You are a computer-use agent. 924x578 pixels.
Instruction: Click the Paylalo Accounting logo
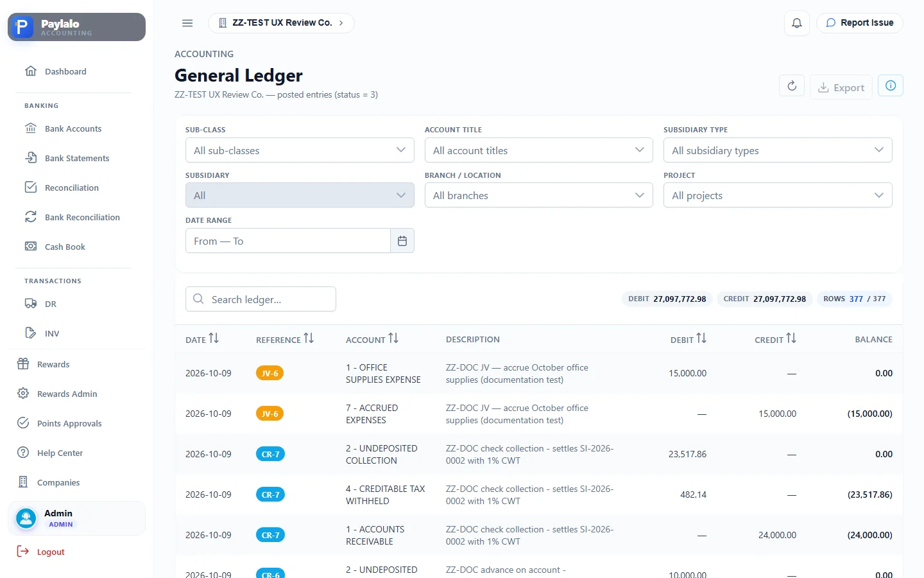76,27
